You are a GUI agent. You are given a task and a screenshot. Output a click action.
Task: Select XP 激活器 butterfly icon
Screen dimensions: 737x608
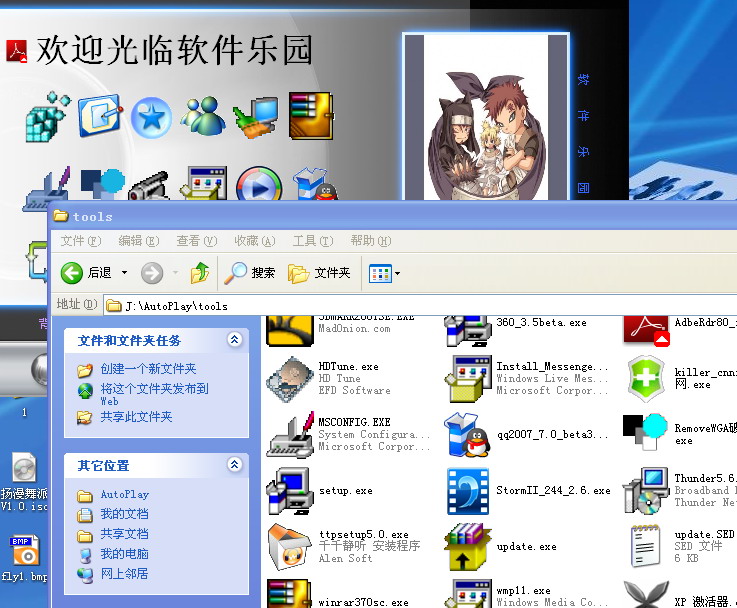click(x=646, y=594)
